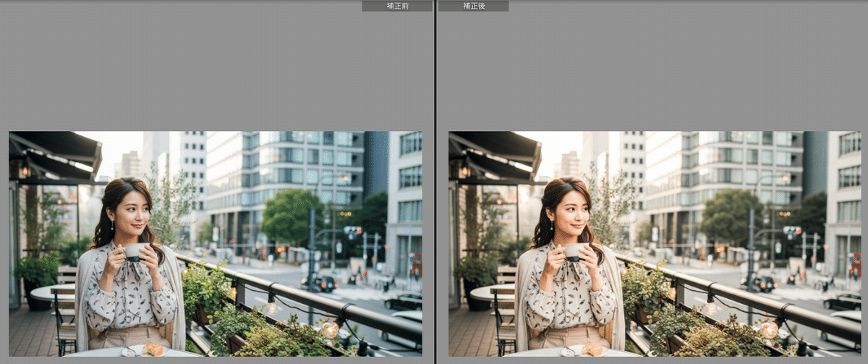
Task: Click the coffee cup in the after photo
Action: pyautogui.click(x=574, y=251)
